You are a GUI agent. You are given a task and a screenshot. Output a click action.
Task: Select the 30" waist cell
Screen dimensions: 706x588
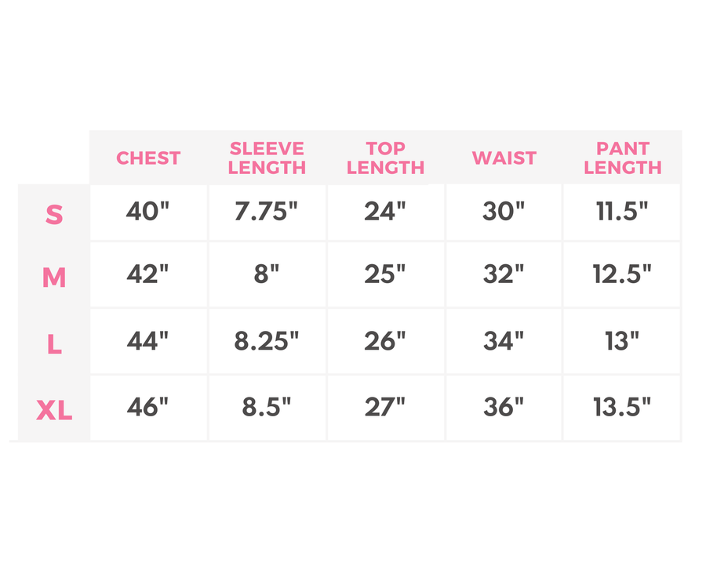[504, 212]
